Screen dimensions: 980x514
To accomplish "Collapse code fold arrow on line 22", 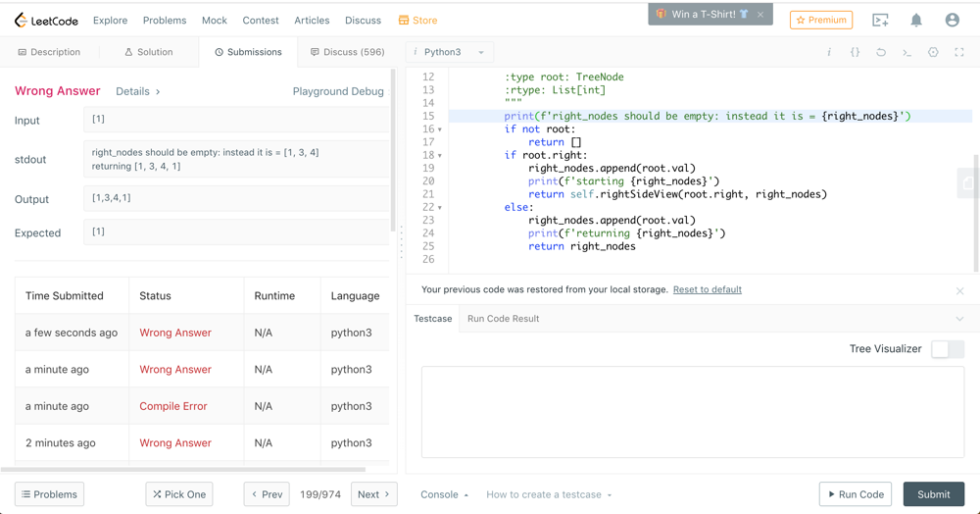I will [x=439, y=208].
